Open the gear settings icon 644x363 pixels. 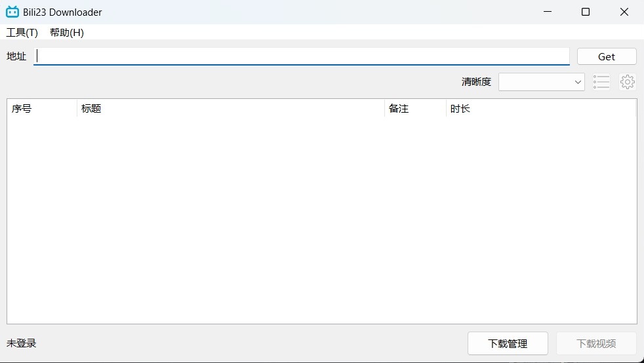pyautogui.click(x=628, y=82)
